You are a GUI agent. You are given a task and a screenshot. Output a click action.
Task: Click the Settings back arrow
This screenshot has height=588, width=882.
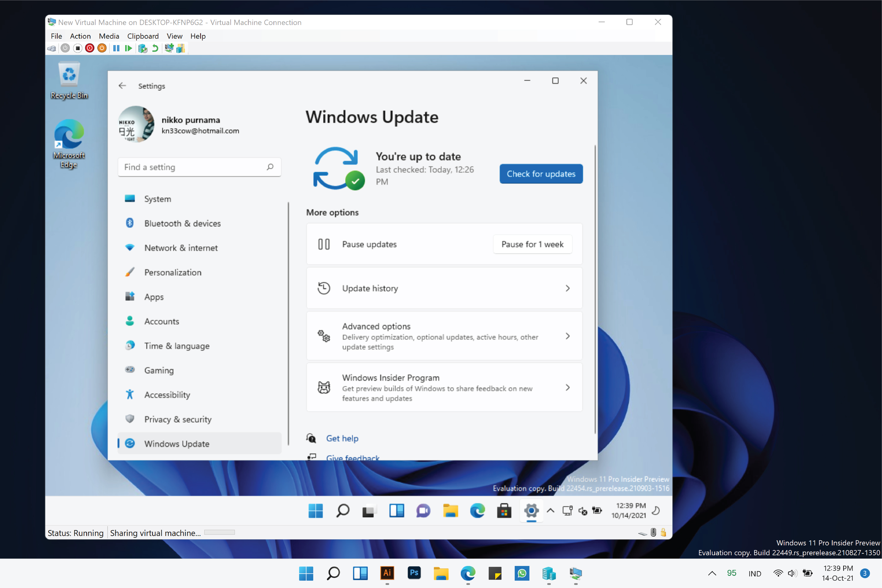pyautogui.click(x=122, y=86)
